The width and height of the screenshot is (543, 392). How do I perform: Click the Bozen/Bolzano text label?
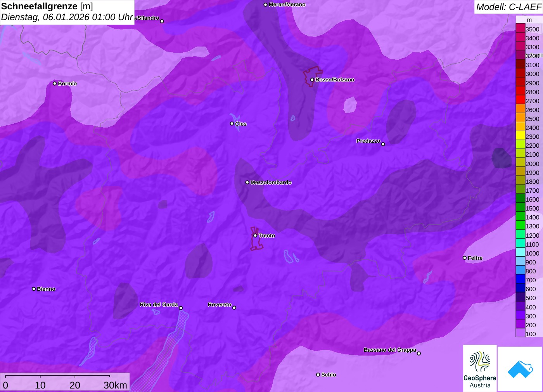pyautogui.click(x=335, y=79)
